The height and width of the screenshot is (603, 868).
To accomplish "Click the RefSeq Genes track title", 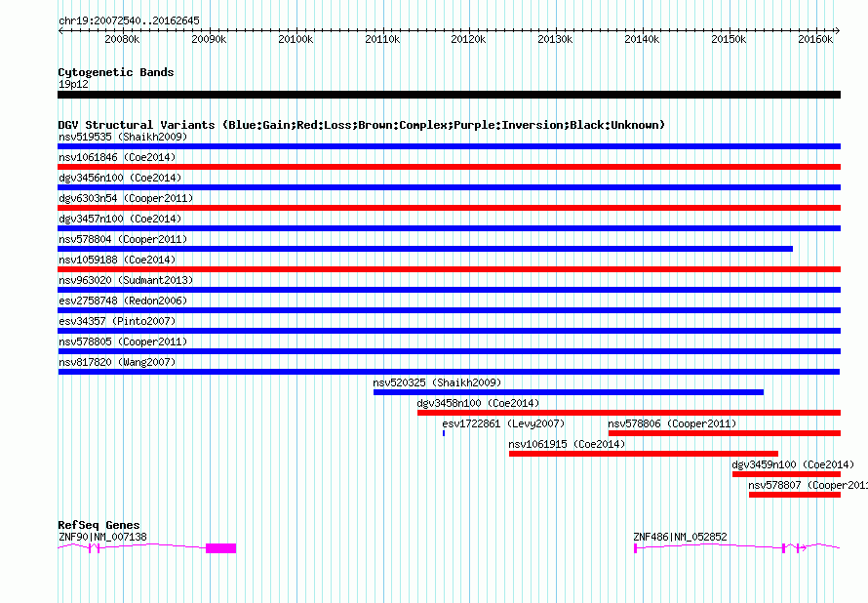I will pyautogui.click(x=99, y=525).
